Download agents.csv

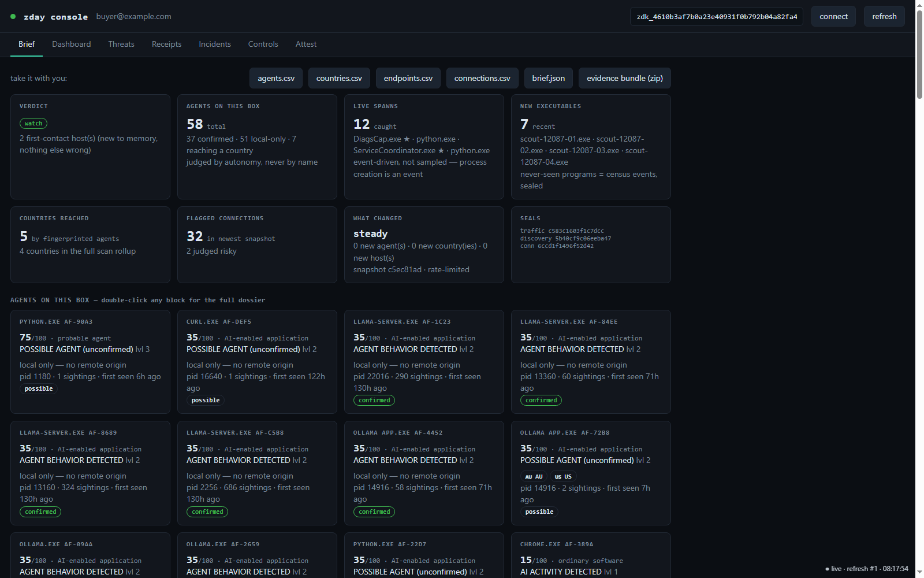tap(276, 78)
